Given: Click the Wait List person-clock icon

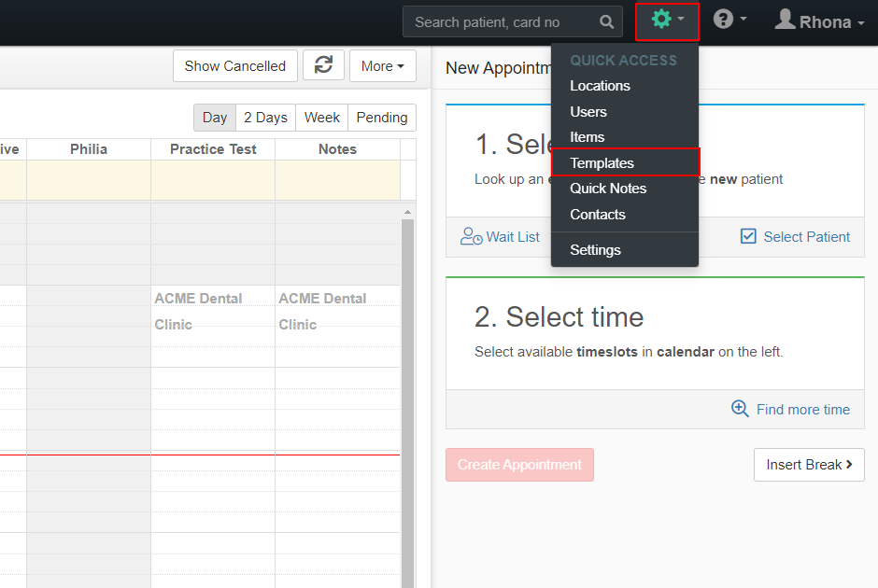Looking at the screenshot, I should click(x=471, y=236).
